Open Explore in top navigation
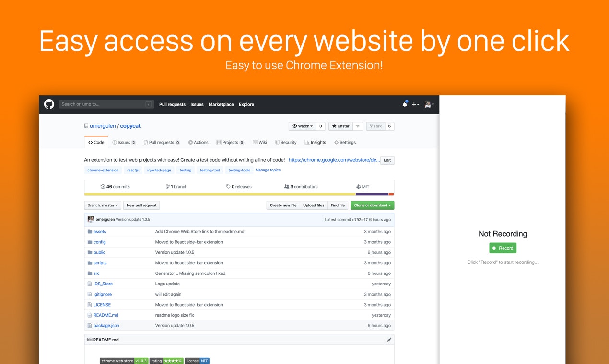 246,104
